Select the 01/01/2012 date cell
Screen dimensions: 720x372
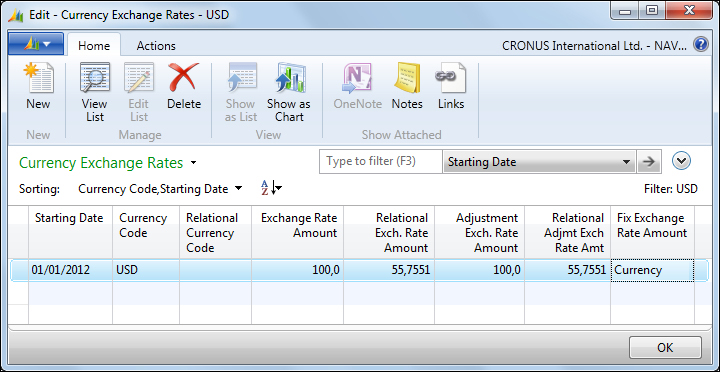coord(70,270)
